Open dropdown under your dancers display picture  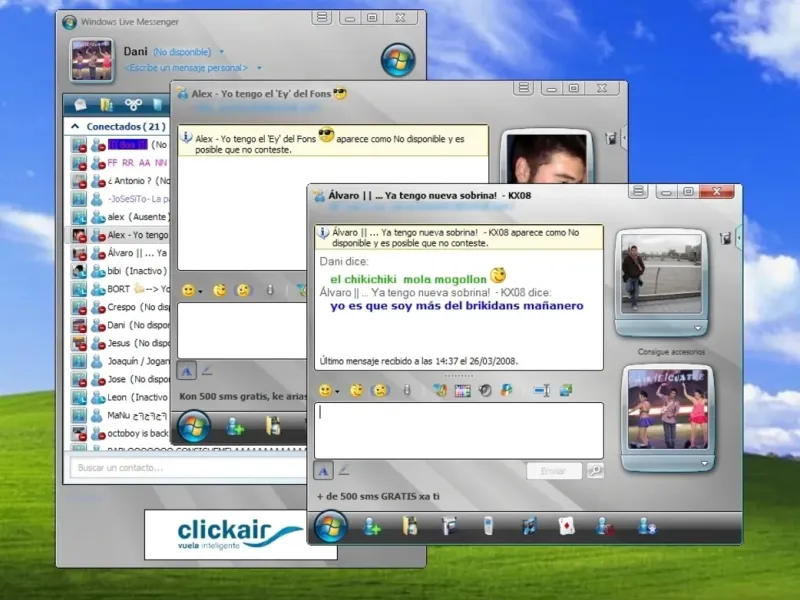pyautogui.click(x=705, y=464)
